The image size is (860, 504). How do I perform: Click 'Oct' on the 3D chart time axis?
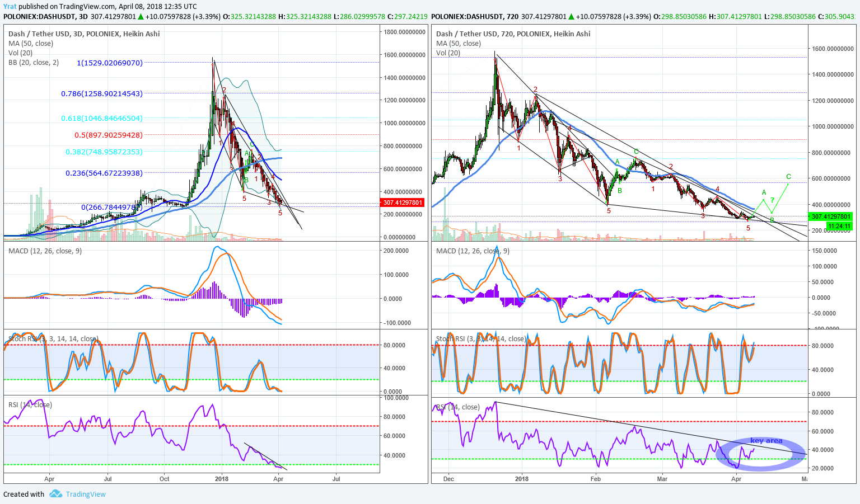tap(164, 479)
